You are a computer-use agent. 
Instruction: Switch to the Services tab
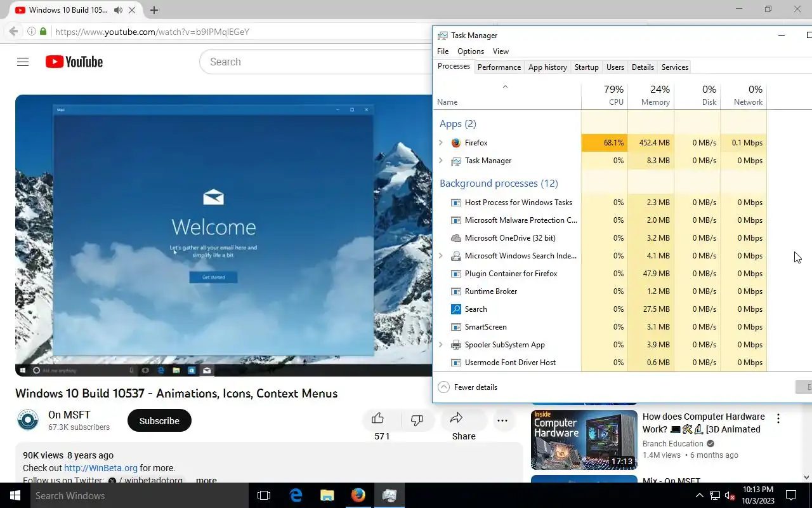(x=674, y=67)
